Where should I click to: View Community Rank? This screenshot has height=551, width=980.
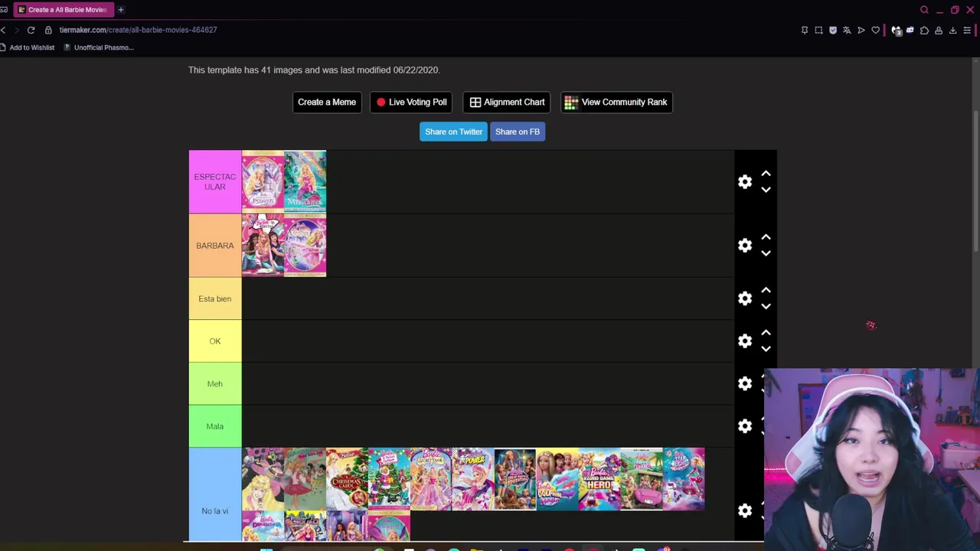click(x=616, y=102)
